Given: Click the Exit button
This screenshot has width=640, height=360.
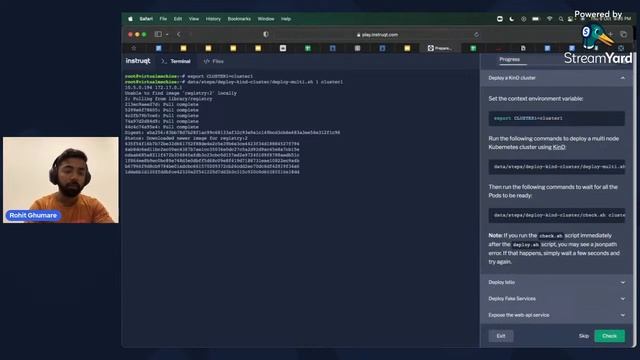Looking at the screenshot, I should (x=501, y=336).
